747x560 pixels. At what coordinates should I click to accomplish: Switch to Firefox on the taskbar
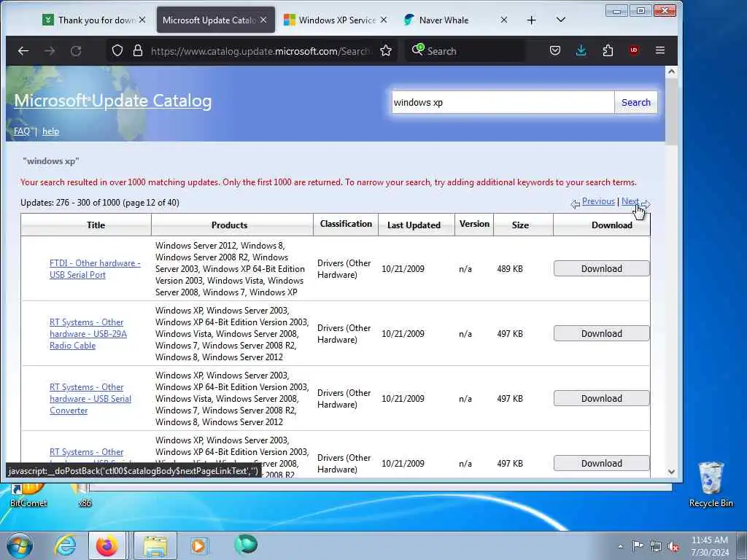pyautogui.click(x=107, y=545)
